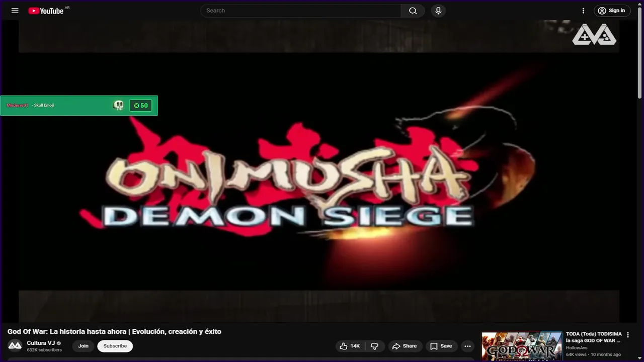Open the three-dot settings menu in the header

tap(583, 11)
